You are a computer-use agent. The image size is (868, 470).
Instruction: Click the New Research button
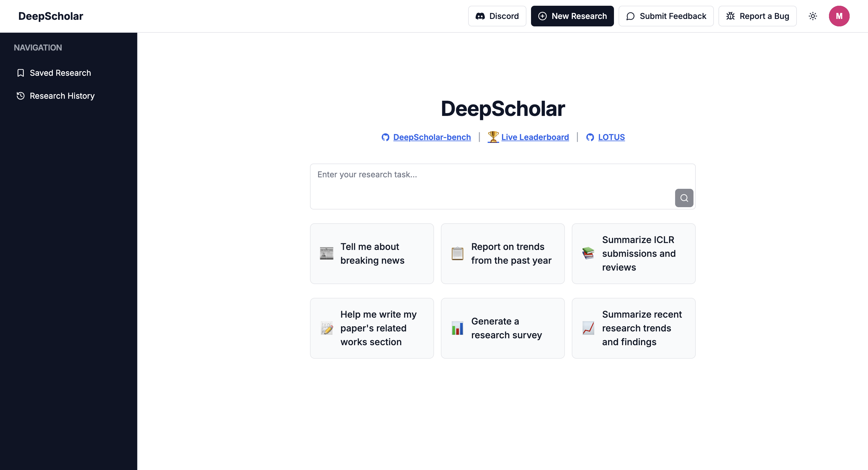point(572,16)
